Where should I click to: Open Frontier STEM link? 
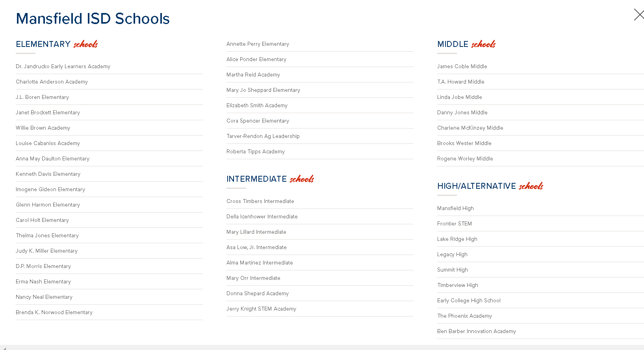(x=454, y=224)
